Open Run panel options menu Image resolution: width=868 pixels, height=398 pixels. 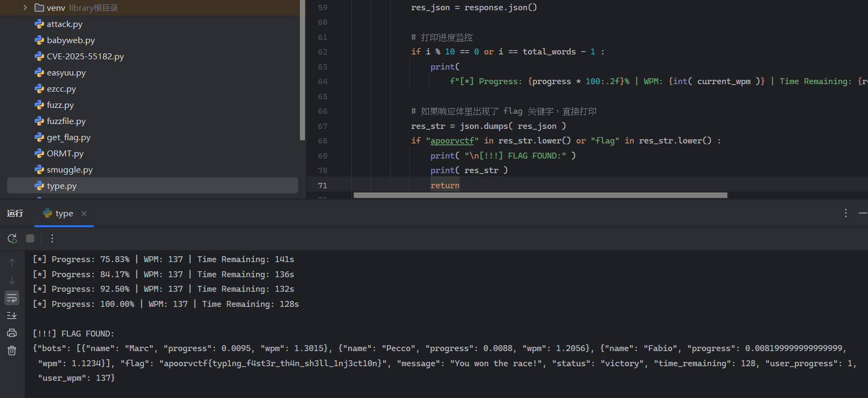846,213
